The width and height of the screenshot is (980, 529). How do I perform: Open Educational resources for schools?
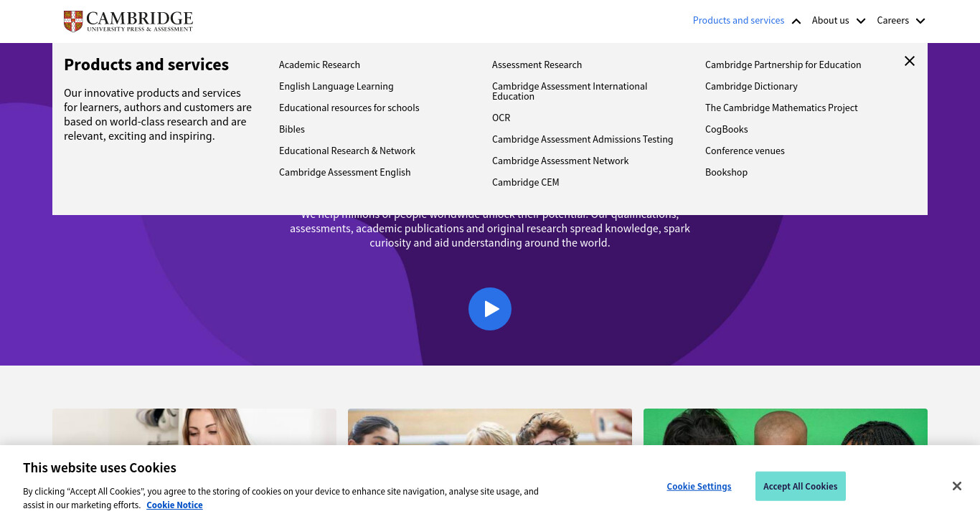pos(349,108)
